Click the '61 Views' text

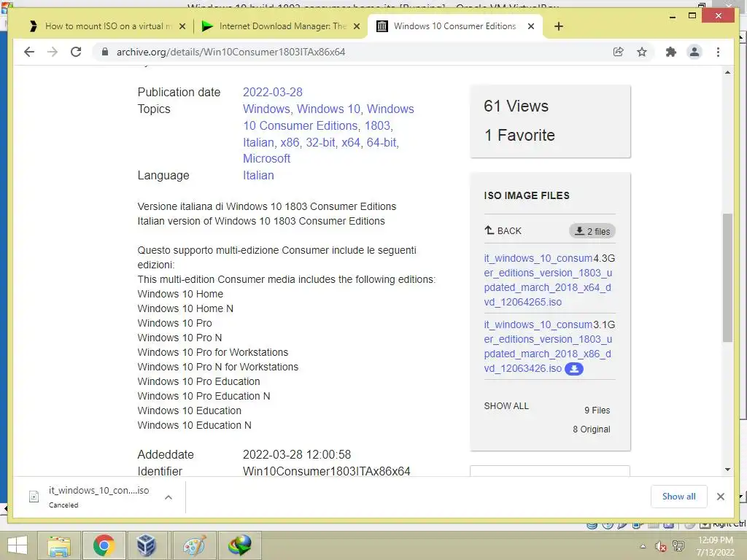coord(516,106)
